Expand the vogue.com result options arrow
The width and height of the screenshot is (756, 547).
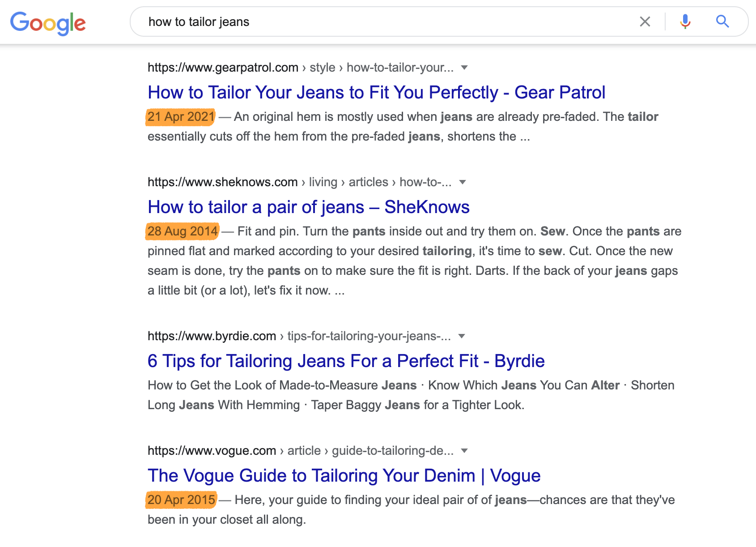(464, 451)
